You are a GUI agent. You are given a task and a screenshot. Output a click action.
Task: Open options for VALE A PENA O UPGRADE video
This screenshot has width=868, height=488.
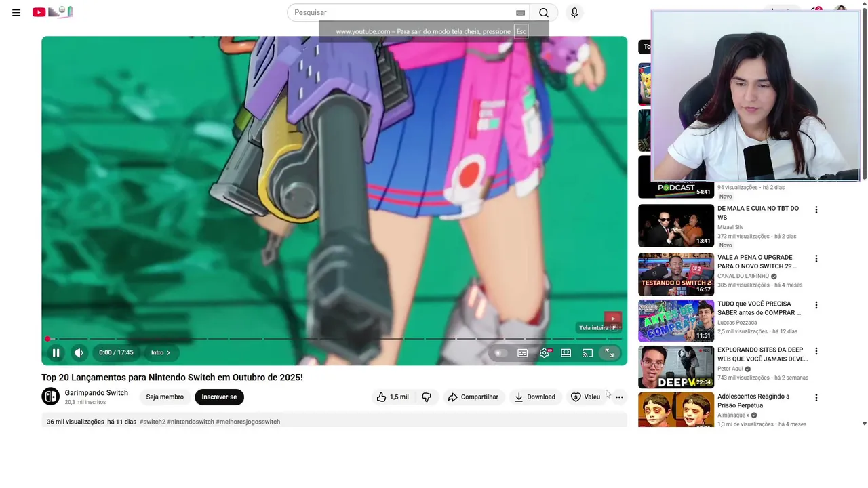tap(816, 258)
